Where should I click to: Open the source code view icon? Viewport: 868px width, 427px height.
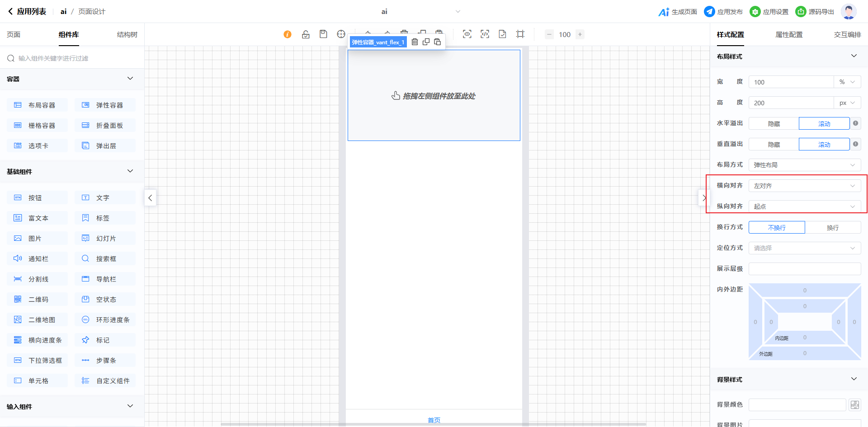pos(485,34)
